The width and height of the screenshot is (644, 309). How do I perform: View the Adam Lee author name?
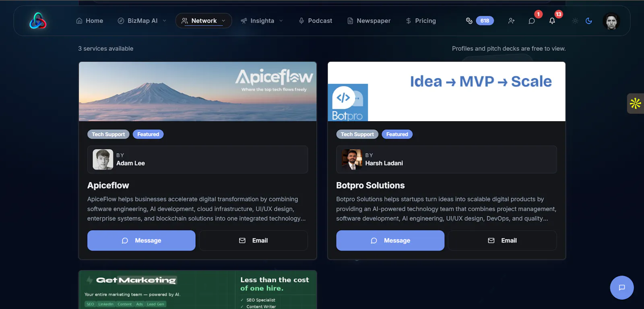tap(130, 163)
